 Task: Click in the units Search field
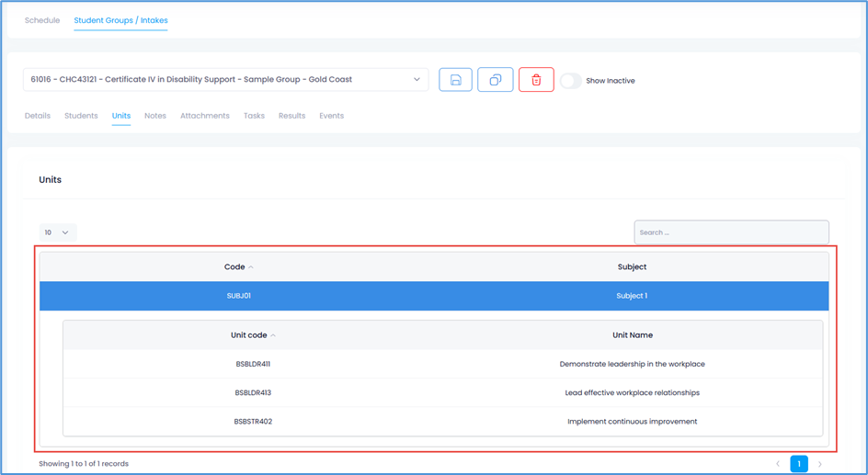click(x=731, y=232)
